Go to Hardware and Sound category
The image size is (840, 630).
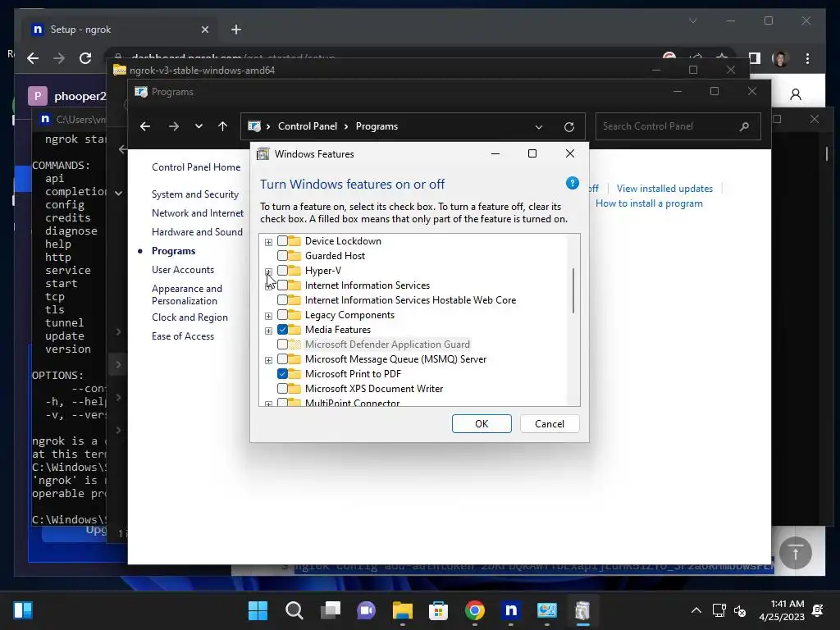(x=197, y=232)
